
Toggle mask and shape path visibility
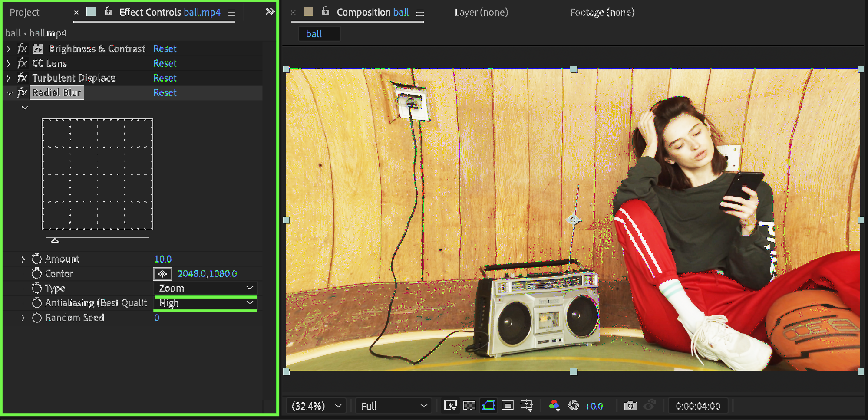tap(488, 406)
